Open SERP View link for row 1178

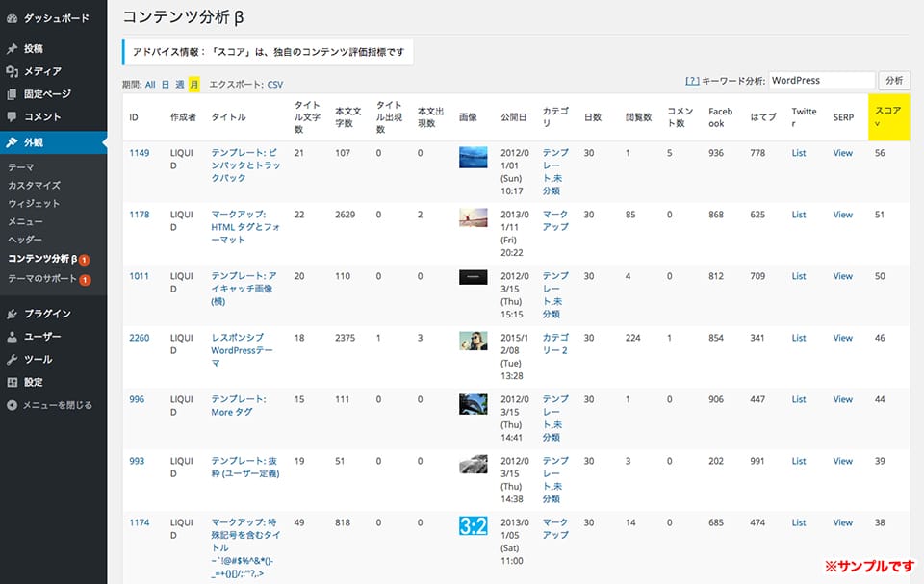(x=843, y=215)
